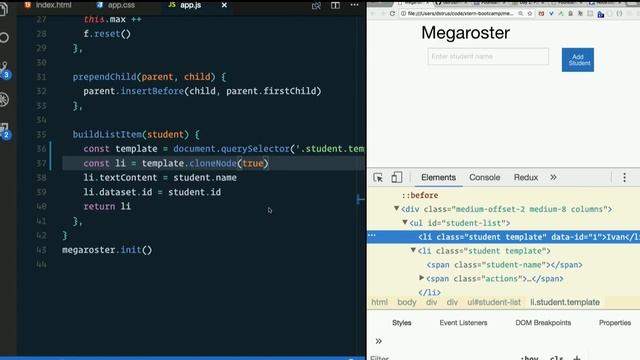Click the Add Student button
This screenshot has width=640, height=360.
(x=578, y=60)
